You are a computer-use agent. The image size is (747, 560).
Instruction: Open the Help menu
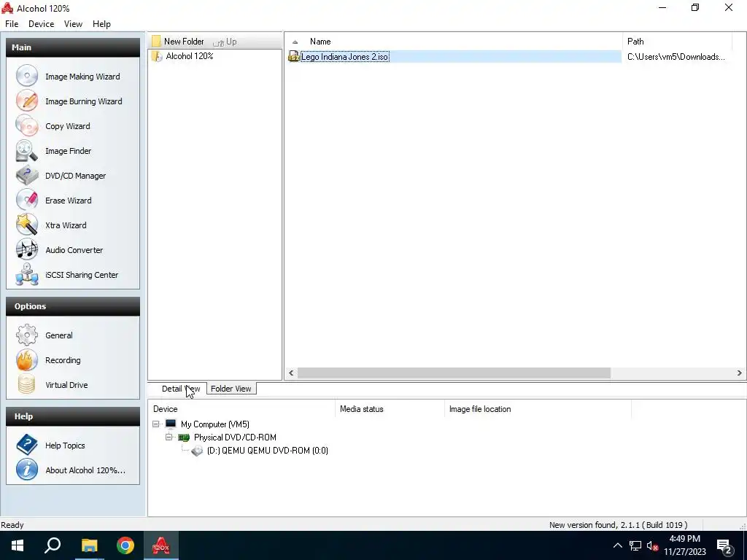click(101, 24)
